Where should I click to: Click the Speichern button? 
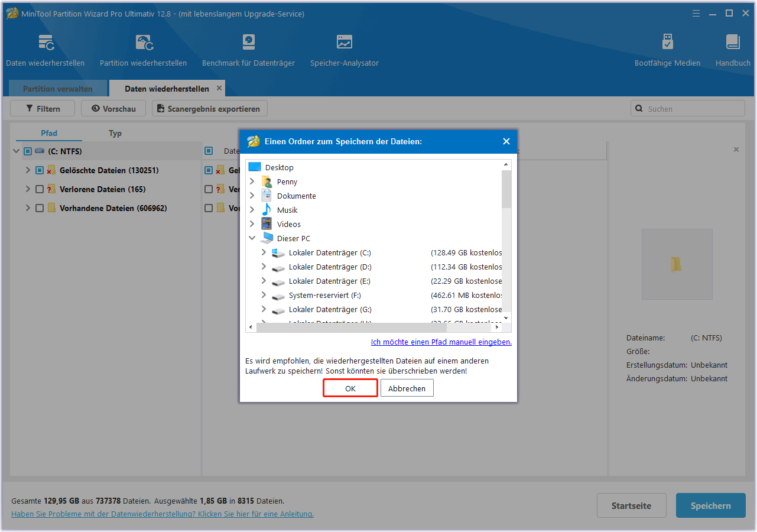pos(711,505)
